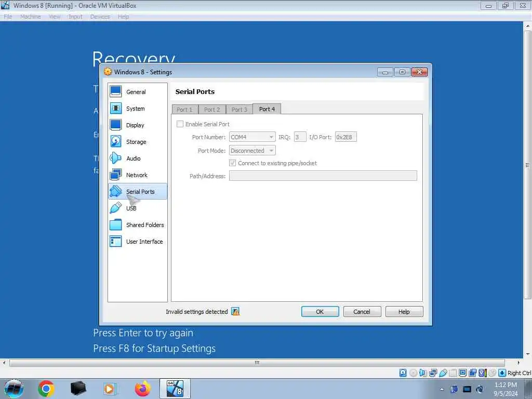Switch to the Port 2 tab

[212, 109]
